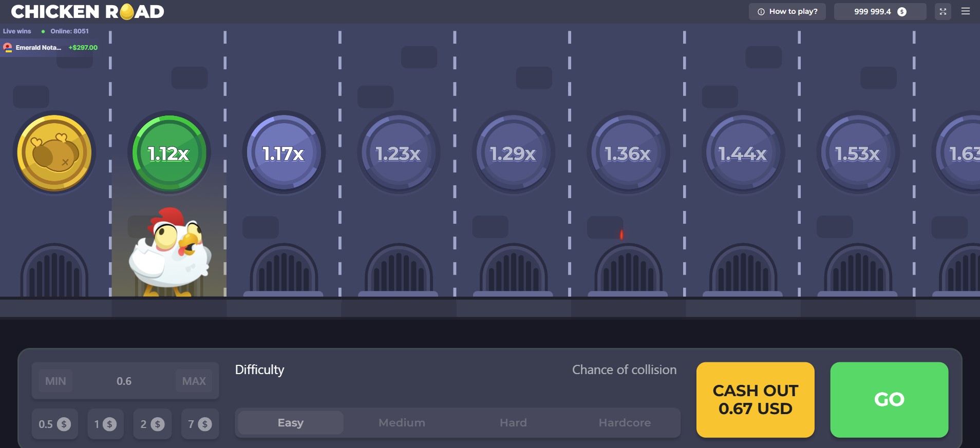The width and height of the screenshot is (980, 448).
Task: Set bet to MIN
Action: coord(55,381)
